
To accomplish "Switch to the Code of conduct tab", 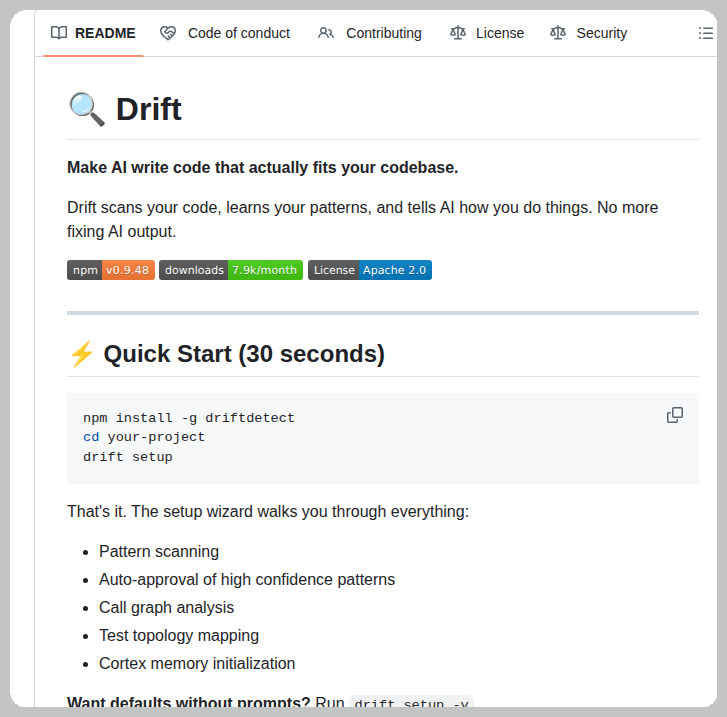I will point(225,33).
